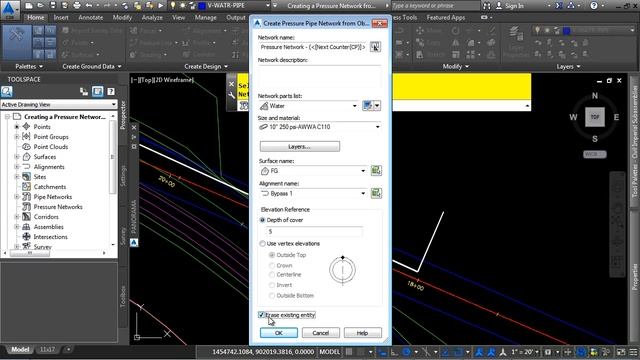Select Pressure Networks in the Prospector tree
The width and height of the screenshot is (640, 360).
(58, 207)
